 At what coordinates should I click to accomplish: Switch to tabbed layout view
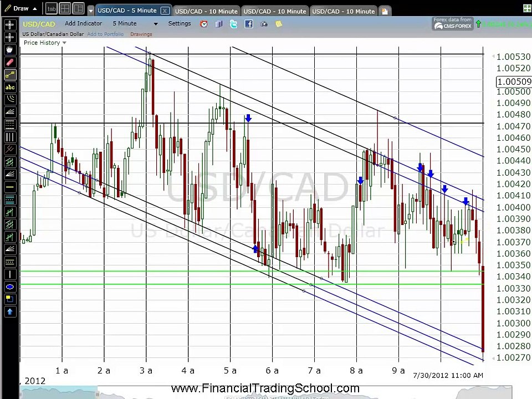coord(51,8)
